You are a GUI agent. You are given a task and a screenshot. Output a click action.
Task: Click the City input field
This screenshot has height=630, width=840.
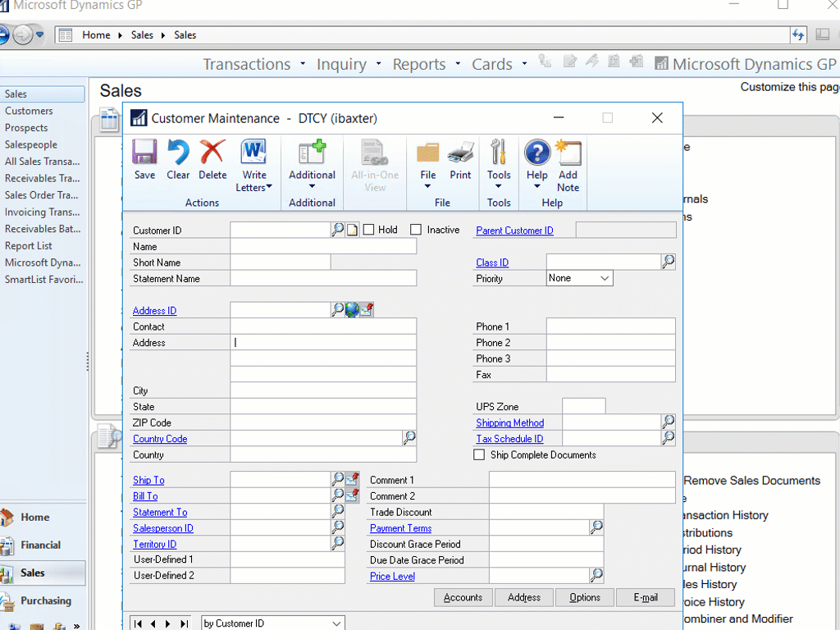pos(323,390)
